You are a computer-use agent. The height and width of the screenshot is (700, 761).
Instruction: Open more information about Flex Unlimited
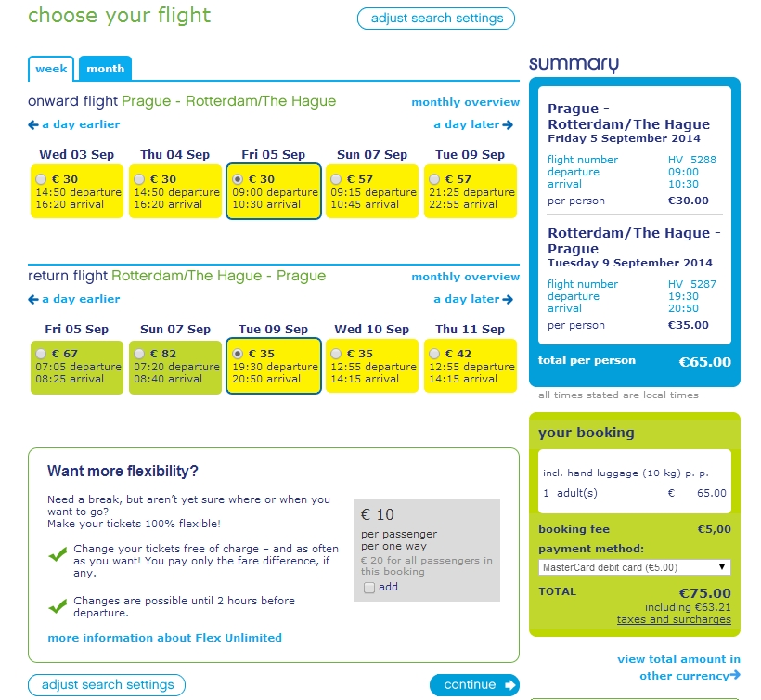pos(164,638)
